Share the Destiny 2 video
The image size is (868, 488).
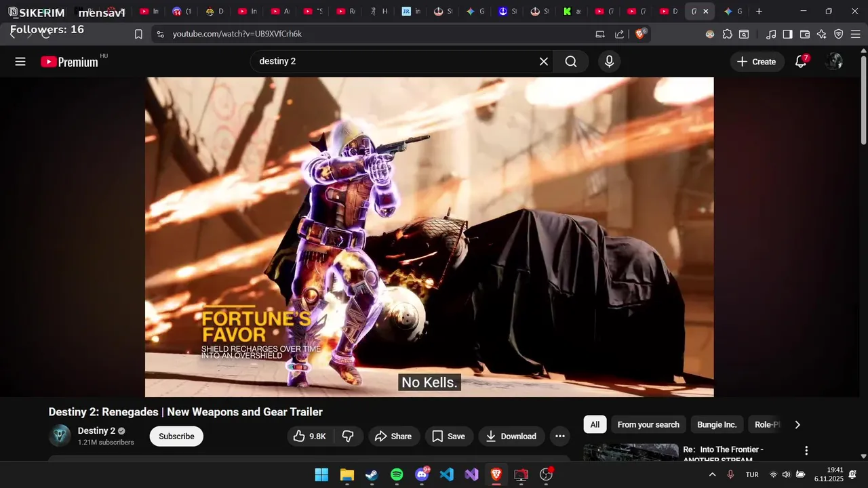(x=394, y=436)
